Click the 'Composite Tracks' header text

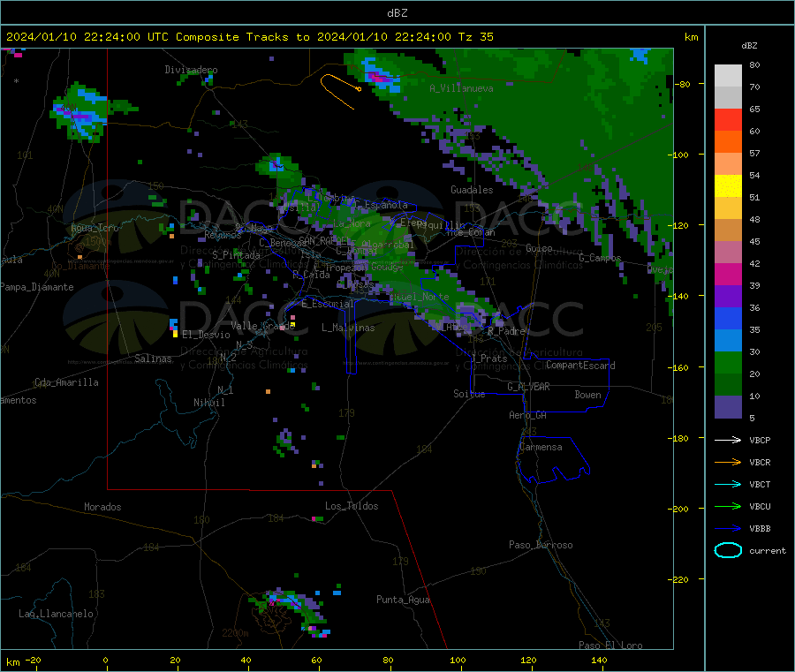(231, 37)
